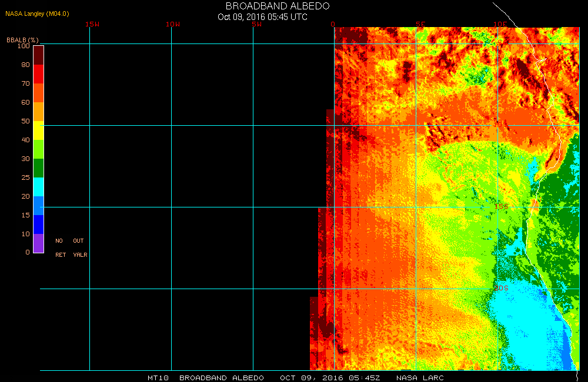588x382 pixels.
Task: Pick the dark blue 10-15 legend color
Action: 39,224
